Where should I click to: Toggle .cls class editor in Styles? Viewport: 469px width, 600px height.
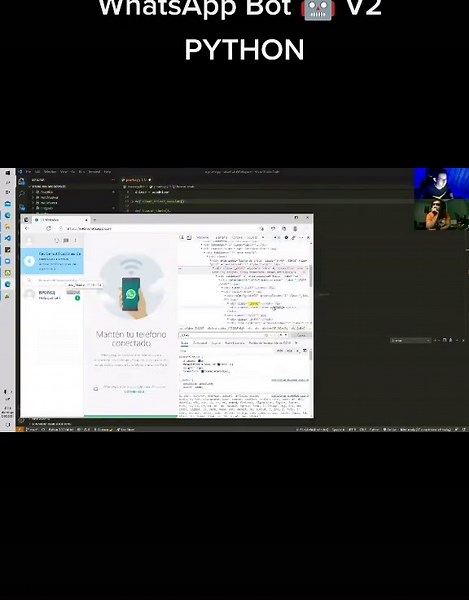289,351
